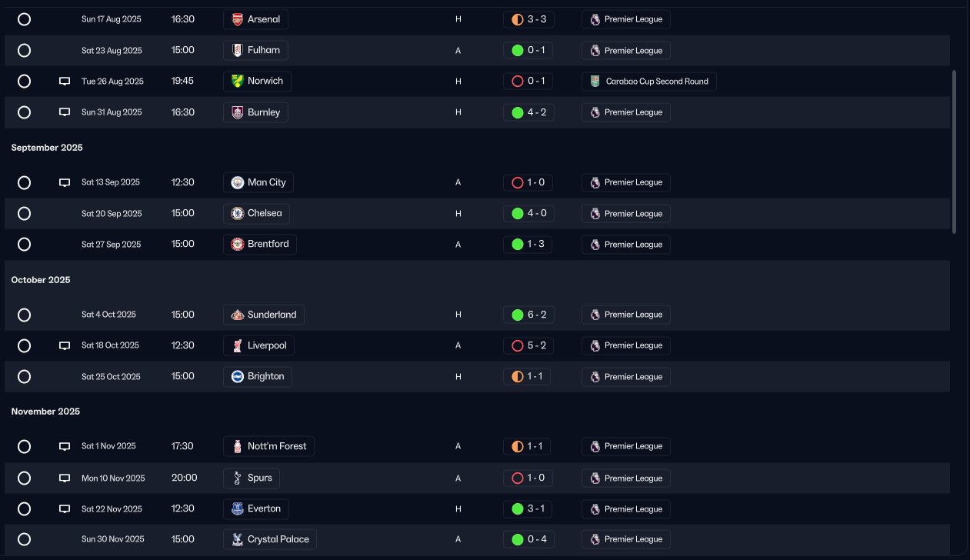The image size is (970, 560).
Task: Click the Carabao Cup trophy icon
Action: pos(595,82)
